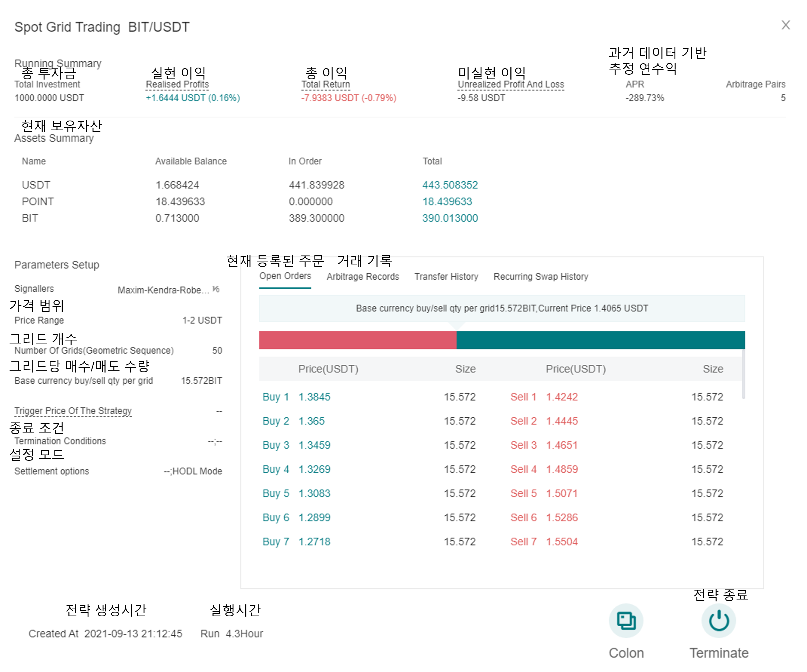Close the Spot Grid Trading dialog
Viewport: 807px width, 672px height.
(786, 25)
